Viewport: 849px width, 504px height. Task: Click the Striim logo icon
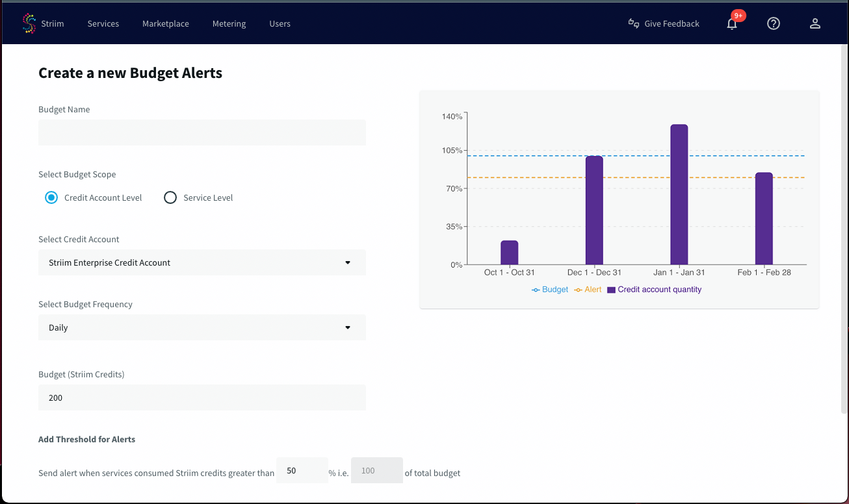click(29, 23)
